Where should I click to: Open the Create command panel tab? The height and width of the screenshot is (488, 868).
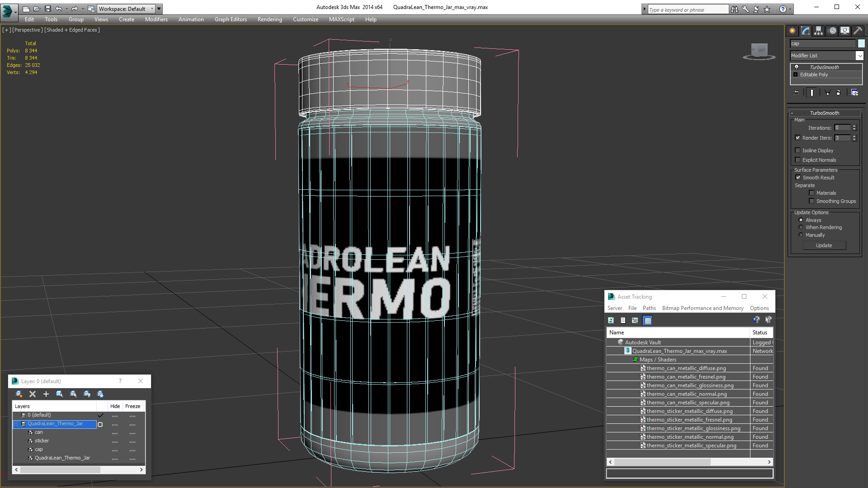793,31
